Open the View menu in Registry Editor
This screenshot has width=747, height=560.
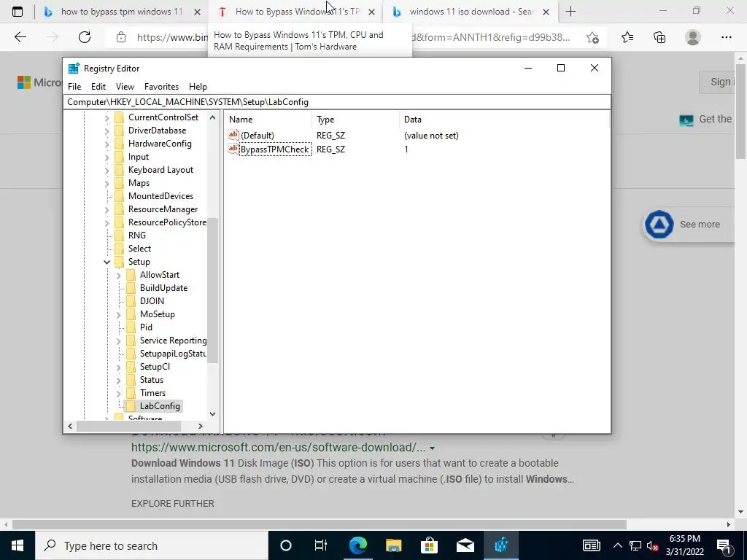pyautogui.click(x=125, y=87)
